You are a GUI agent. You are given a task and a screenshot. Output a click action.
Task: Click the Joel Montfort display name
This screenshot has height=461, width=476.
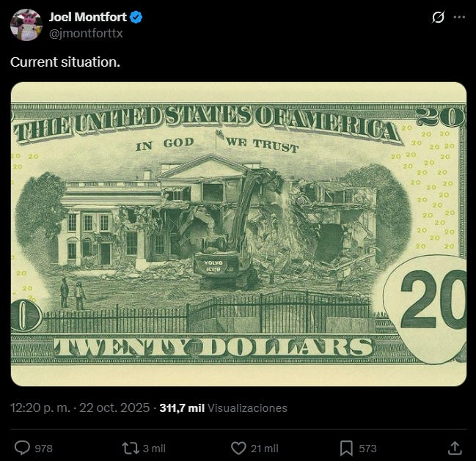(x=88, y=17)
